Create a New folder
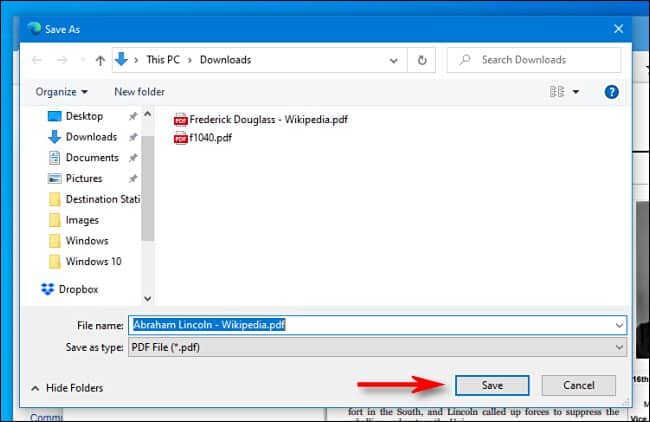 139,92
